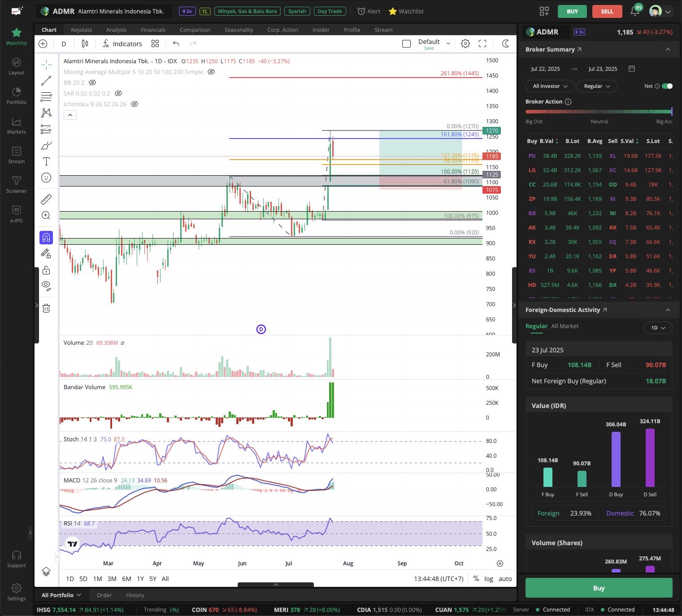Viewport: 682px width, 616px height.
Task: Select the trend line drawing tool
Action: [x=46, y=81]
